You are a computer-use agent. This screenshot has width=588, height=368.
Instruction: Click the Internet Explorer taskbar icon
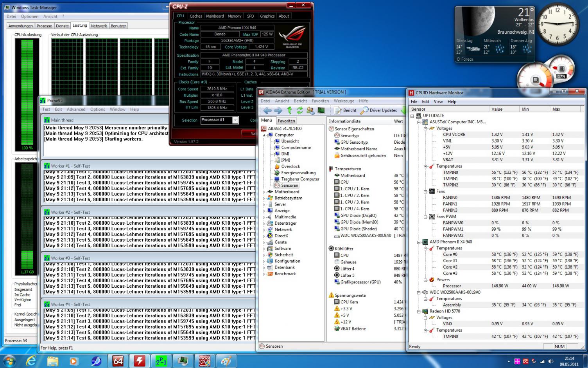(31, 361)
